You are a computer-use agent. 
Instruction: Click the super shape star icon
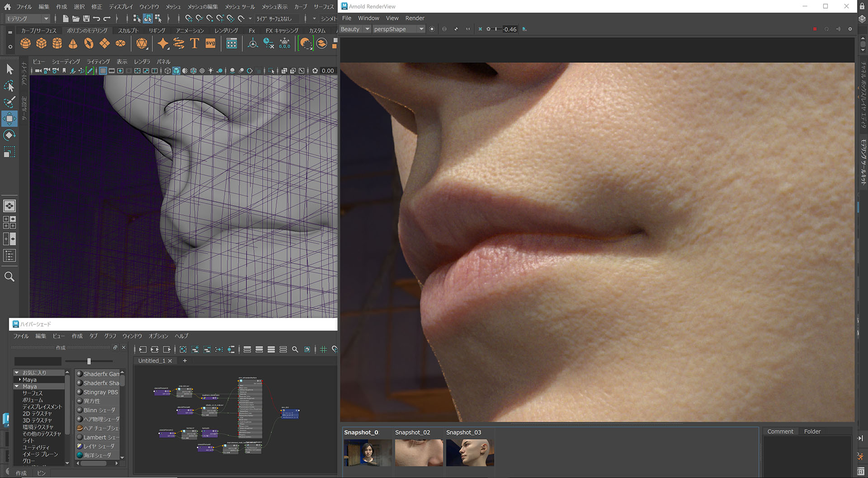point(163,43)
